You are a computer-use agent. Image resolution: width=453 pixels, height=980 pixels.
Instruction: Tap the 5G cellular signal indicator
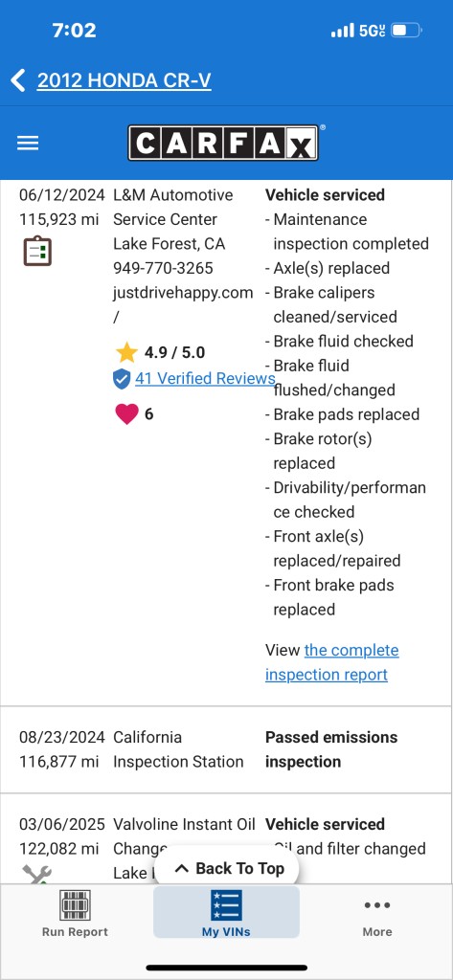click(x=358, y=31)
